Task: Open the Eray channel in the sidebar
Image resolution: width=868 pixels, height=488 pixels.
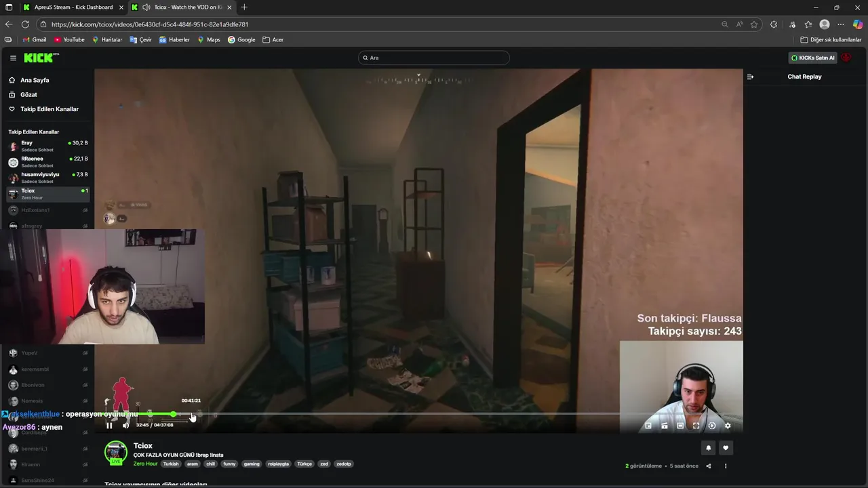Action: (x=47, y=146)
